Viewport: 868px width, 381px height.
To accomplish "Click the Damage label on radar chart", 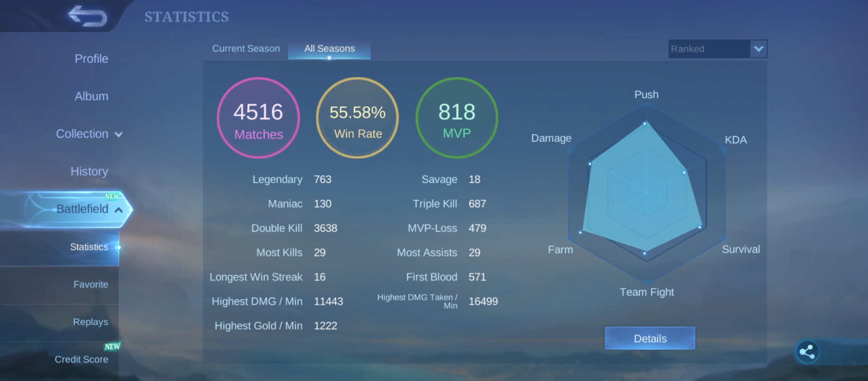I will (x=551, y=138).
